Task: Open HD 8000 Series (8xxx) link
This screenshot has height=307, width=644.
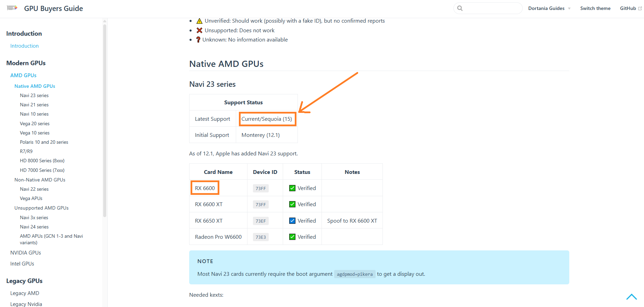Action: (42, 161)
